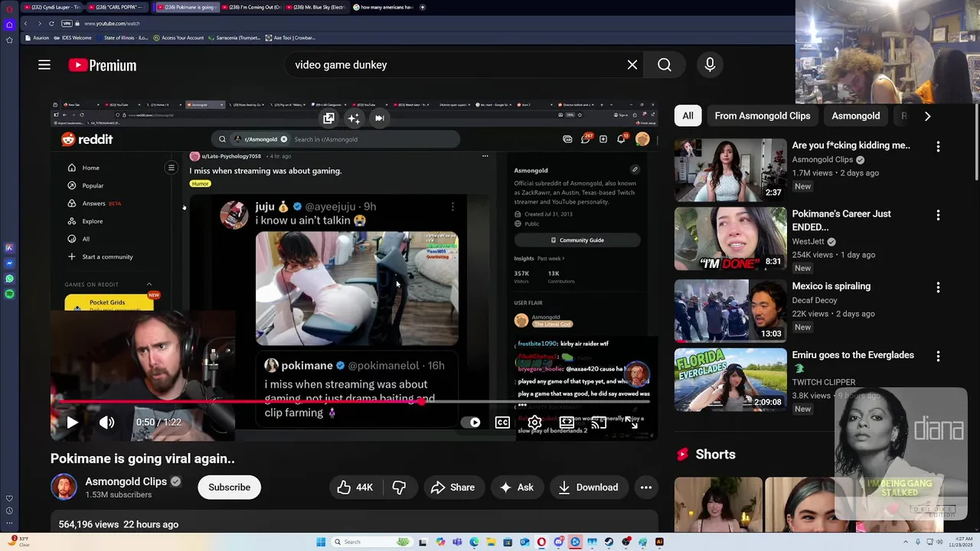Open 'Pokimane's Career Just ENDED' video title
The height and width of the screenshot is (551, 980).
coord(841,220)
